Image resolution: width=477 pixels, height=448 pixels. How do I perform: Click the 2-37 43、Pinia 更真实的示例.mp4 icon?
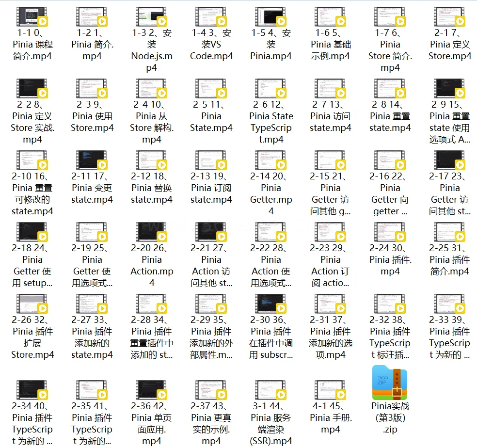pos(211,390)
